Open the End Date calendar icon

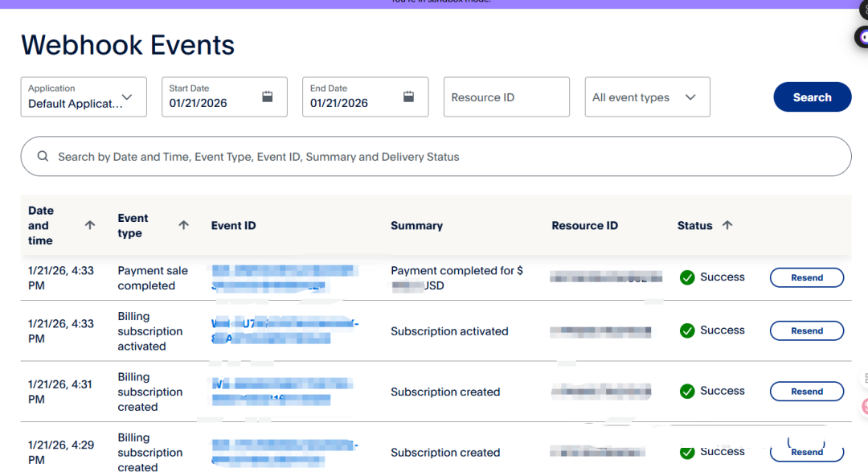click(408, 97)
